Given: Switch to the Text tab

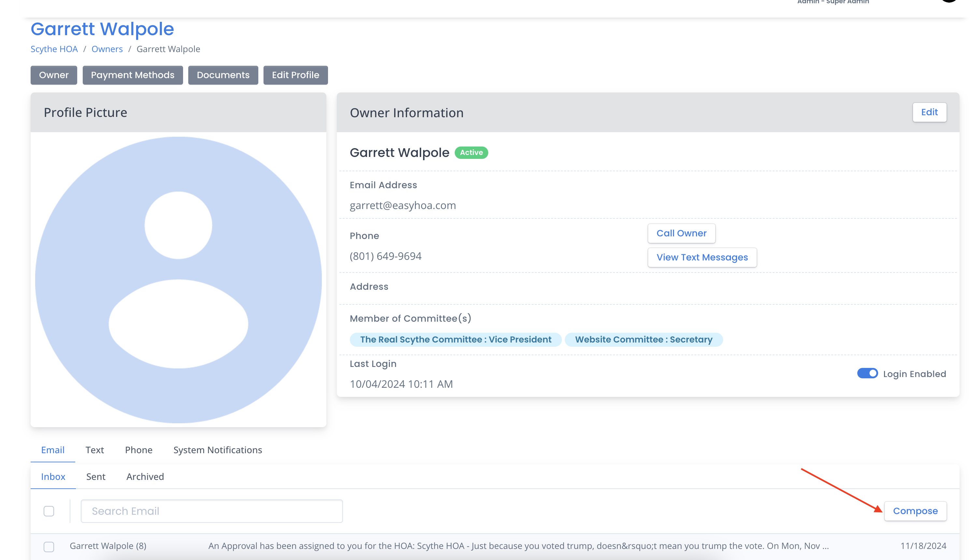Looking at the screenshot, I should pos(95,450).
